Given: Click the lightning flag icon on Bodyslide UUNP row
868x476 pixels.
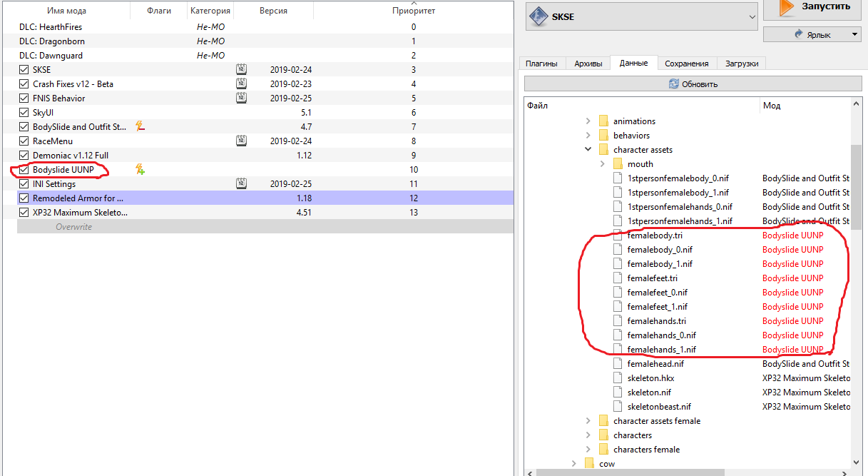Looking at the screenshot, I should pos(140,169).
